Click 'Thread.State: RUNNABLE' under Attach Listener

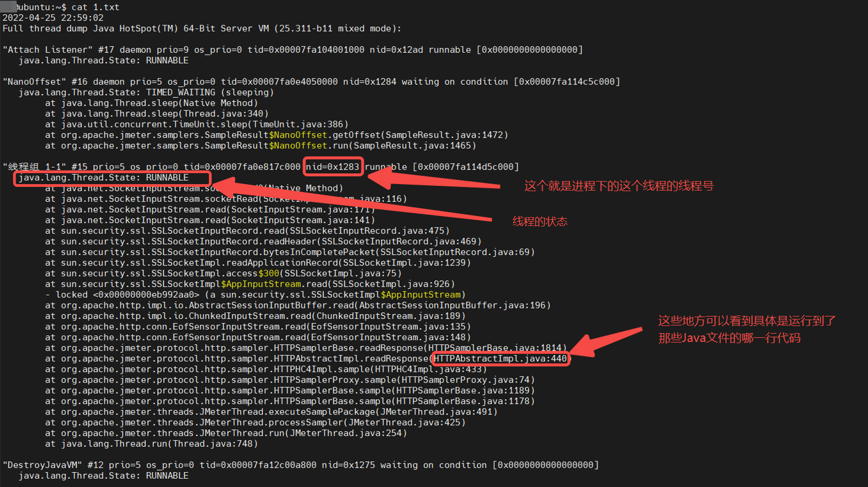[x=103, y=60]
